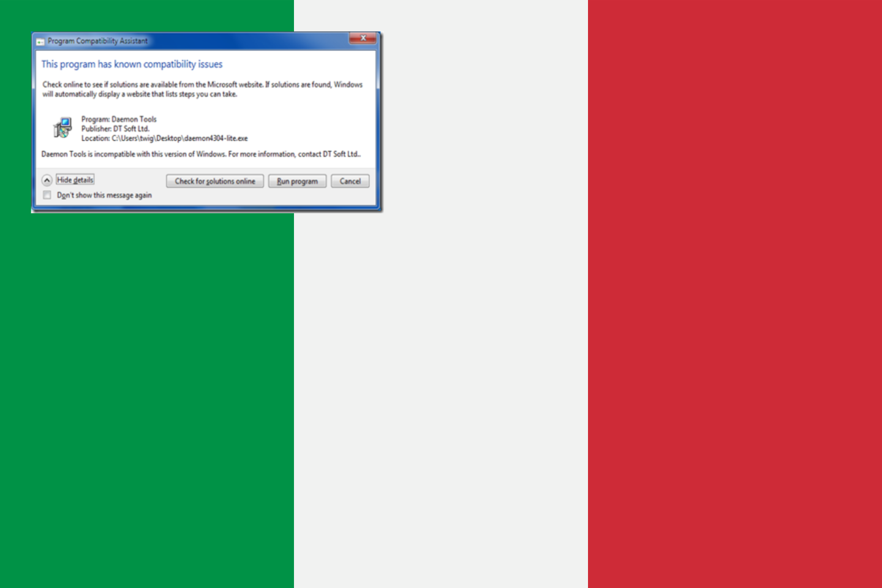The height and width of the screenshot is (588, 882).
Task: Click the "Hide details" label
Action: [x=75, y=180]
